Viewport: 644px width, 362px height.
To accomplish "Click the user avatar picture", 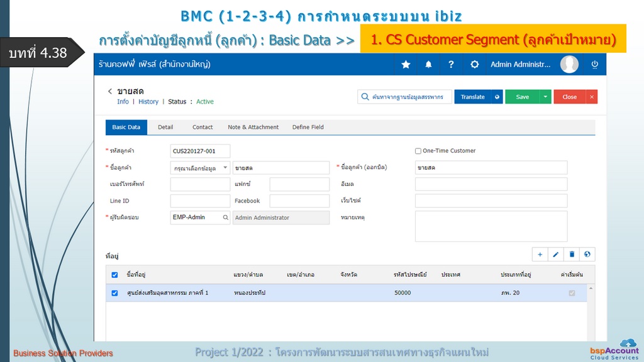I will click(569, 65).
